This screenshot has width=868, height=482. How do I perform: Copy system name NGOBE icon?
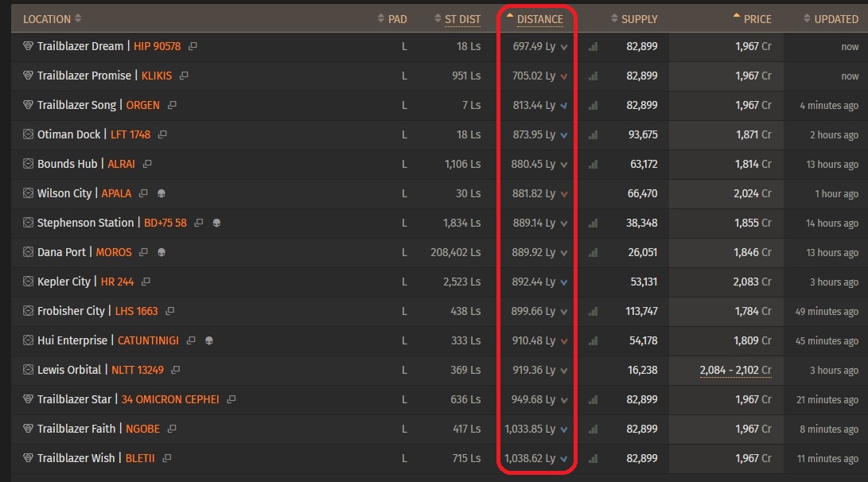172,429
